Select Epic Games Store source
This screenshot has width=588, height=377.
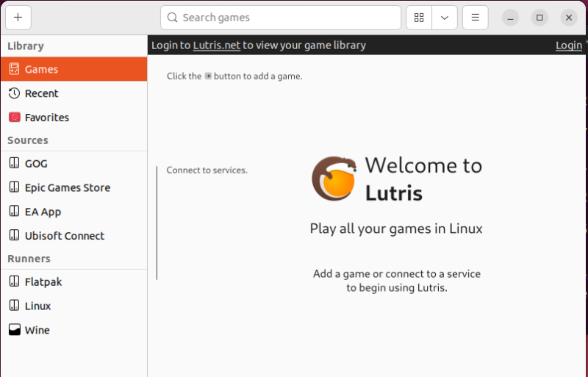tap(74, 187)
